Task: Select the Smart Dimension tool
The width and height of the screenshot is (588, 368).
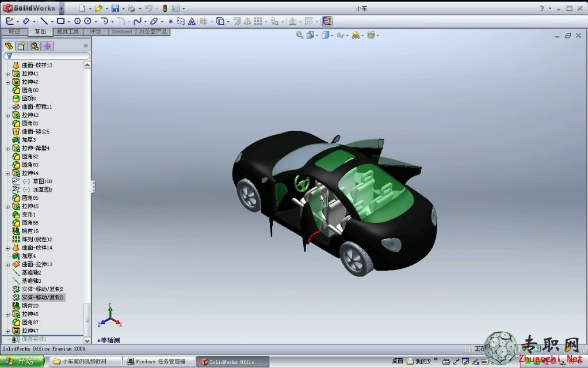Action: [x=26, y=21]
